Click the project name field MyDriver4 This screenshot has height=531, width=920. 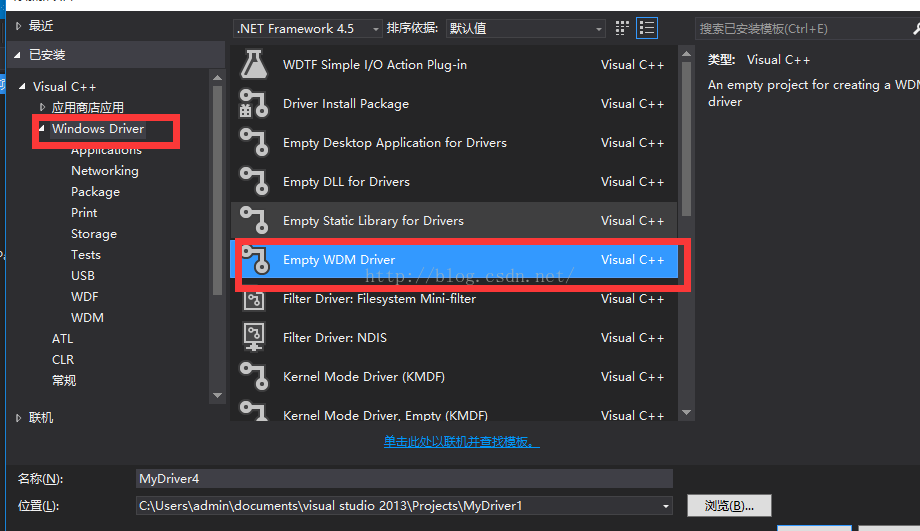(404, 479)
